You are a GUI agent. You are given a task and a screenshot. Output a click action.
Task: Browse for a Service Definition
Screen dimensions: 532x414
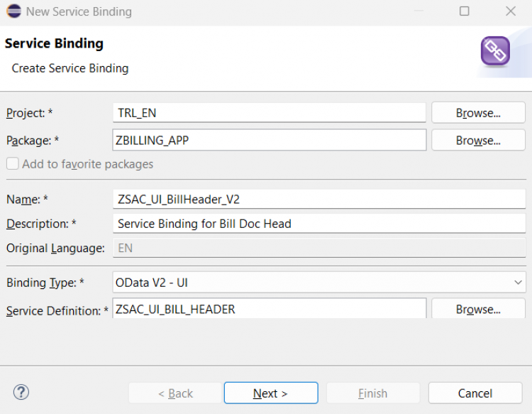point(478,310)
